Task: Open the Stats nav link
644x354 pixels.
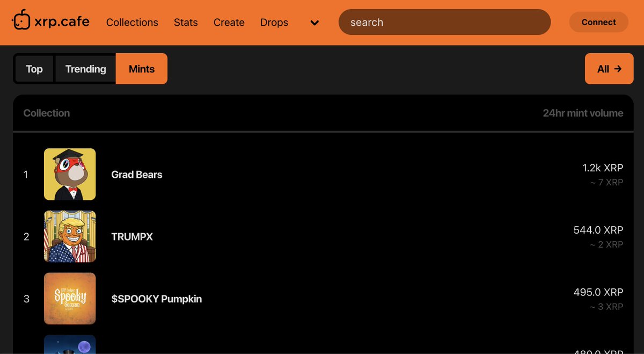Action: (x=186, y=23)
